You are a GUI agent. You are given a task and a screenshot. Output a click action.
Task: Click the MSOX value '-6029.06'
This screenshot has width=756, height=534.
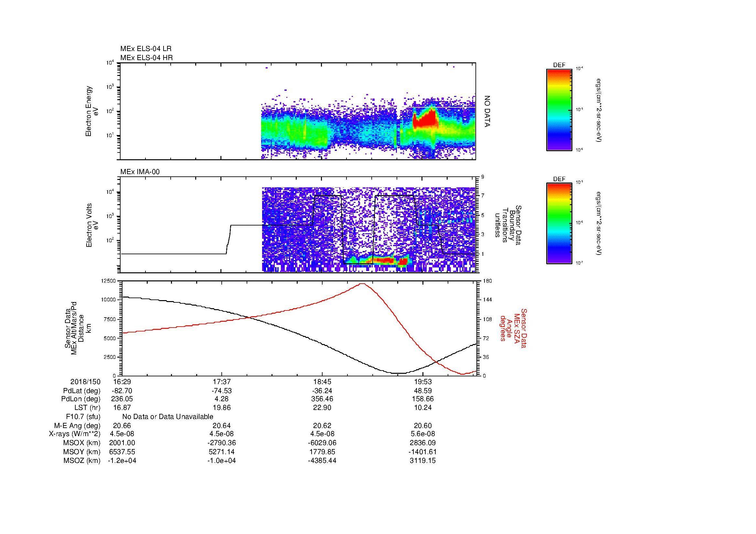322,443
